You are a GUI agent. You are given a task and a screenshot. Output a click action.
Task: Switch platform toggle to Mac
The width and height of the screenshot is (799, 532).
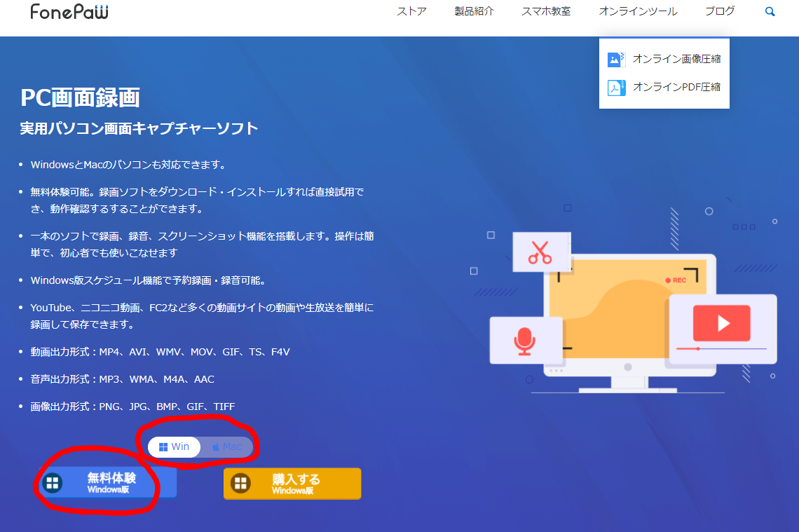(x=227, y=447)
